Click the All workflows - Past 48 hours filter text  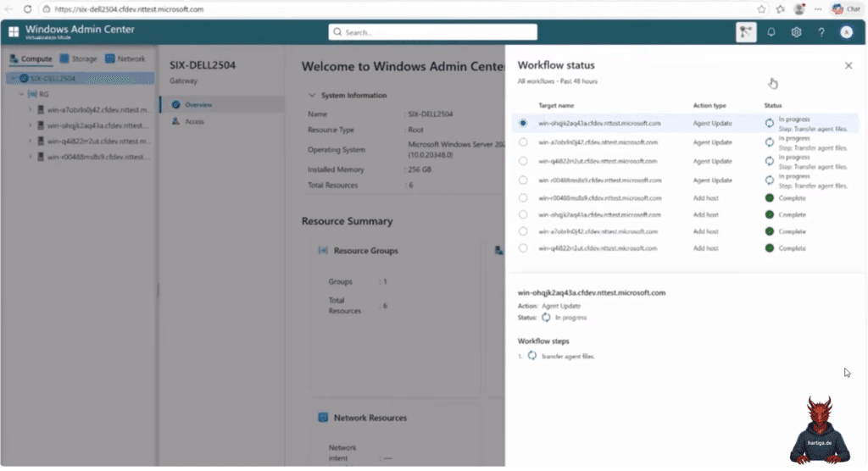pos(558,81)
